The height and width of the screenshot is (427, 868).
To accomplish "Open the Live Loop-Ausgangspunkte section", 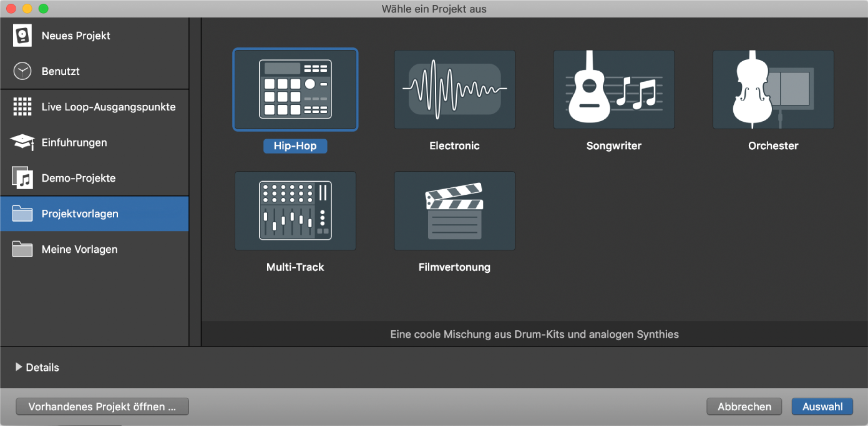I will pos(109,107).
